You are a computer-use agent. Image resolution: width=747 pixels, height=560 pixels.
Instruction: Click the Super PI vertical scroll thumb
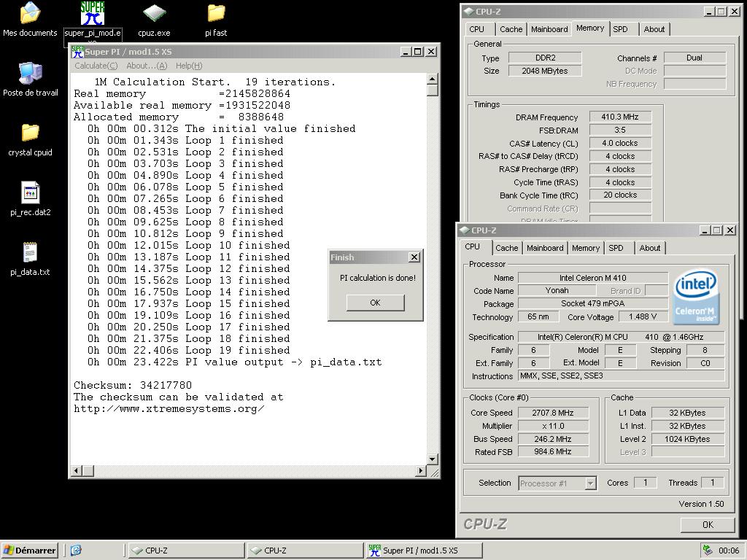tap(432, 90)
